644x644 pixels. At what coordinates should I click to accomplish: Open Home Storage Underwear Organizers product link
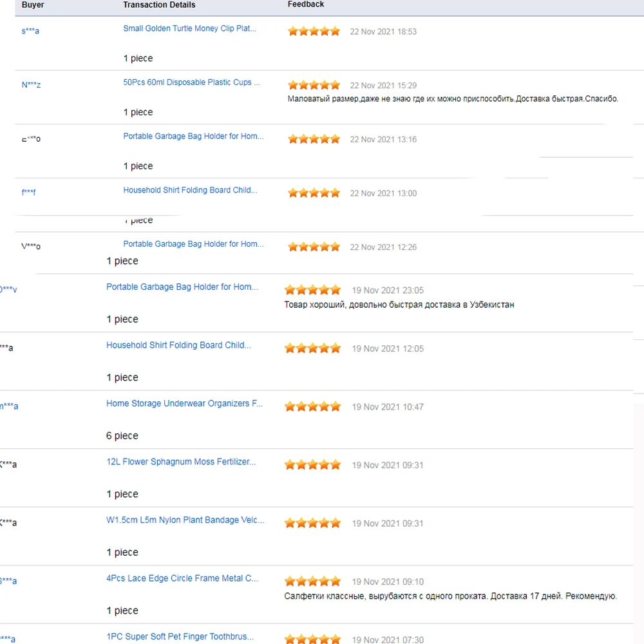coord(184,404)
